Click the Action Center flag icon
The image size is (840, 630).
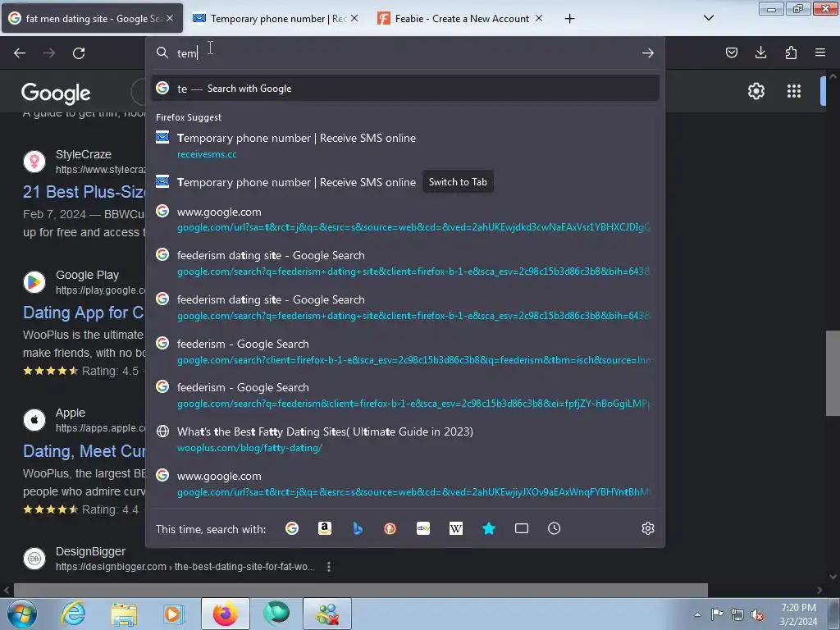pos(717,614)
